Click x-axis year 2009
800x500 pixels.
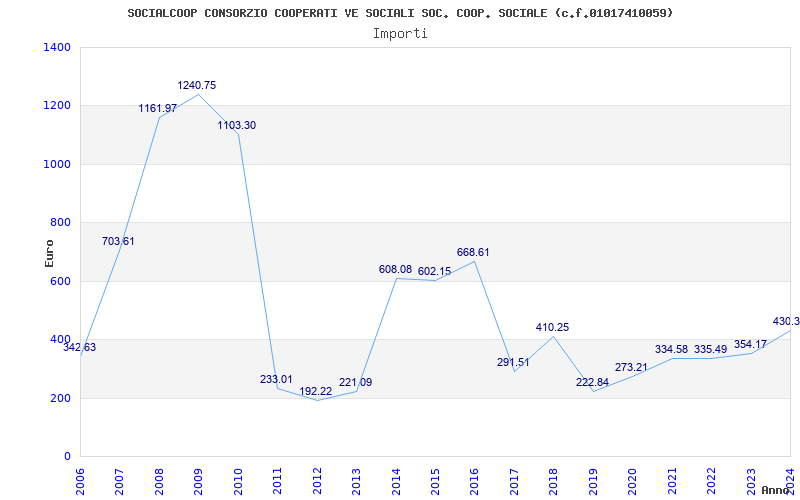[x=198, y=481]
